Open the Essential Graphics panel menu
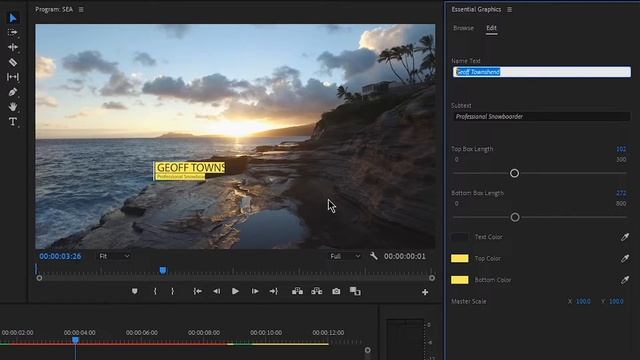The image size is (640, 360). [x=509, y=9]
